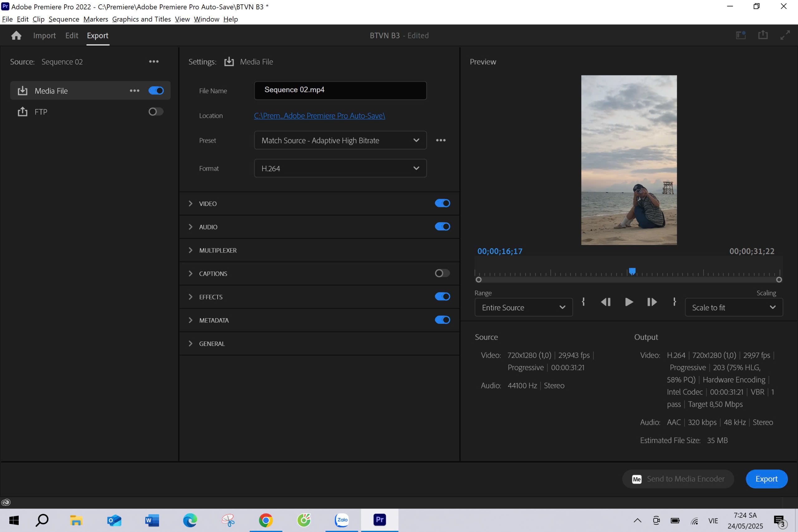
Task: Disable the EFFECTS toggle
Action: click(442, 296)
